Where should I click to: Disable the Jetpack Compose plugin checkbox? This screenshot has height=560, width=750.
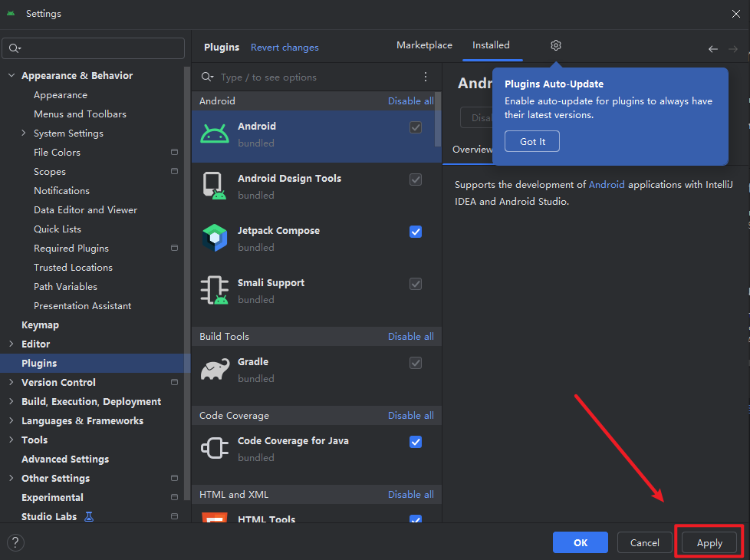[x=416, y=231]
